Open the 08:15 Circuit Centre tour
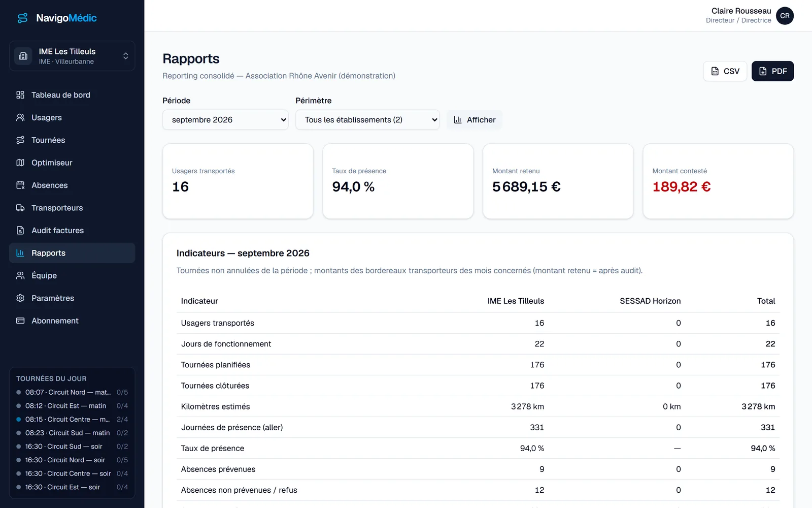The height and width of the screenshot is (508, 812). coord(72,419)
